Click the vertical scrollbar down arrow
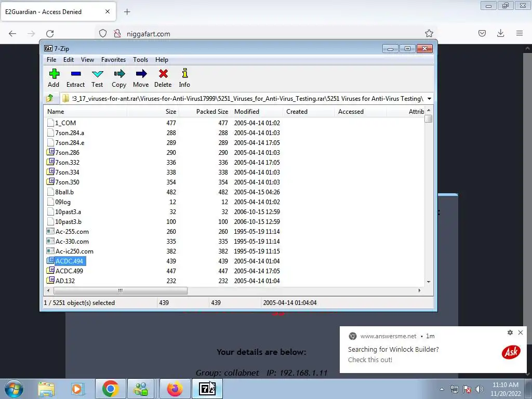The height and width of the screenshot is (399, 532). click(x=429, y=282)
